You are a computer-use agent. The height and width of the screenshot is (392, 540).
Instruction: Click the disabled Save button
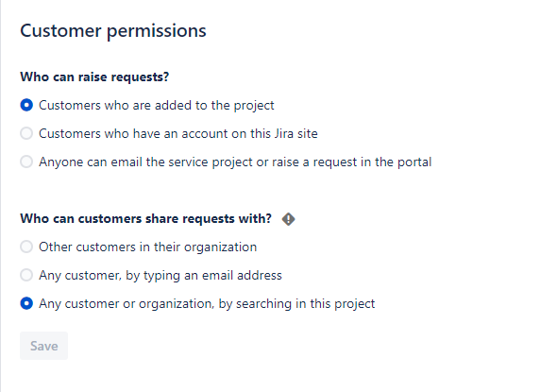[43, 346]
